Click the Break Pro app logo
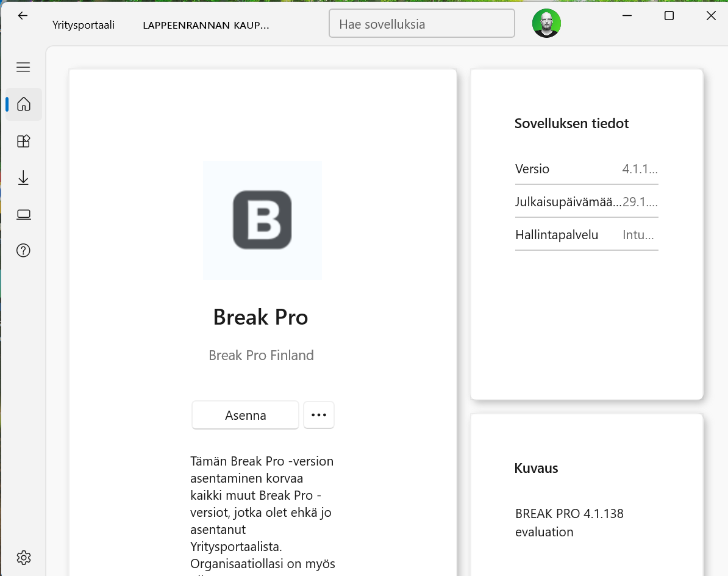 coord(262,220)
